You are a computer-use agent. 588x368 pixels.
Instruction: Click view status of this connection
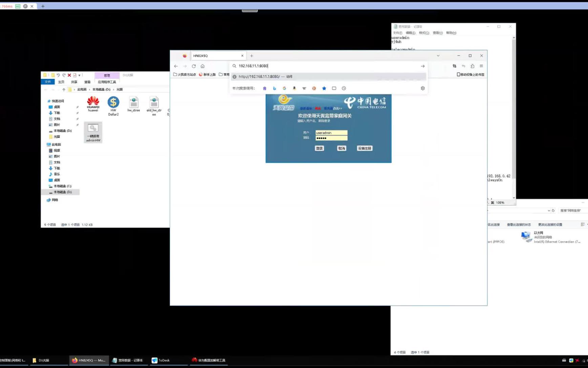pyautogui.click(x=519, y=225)
